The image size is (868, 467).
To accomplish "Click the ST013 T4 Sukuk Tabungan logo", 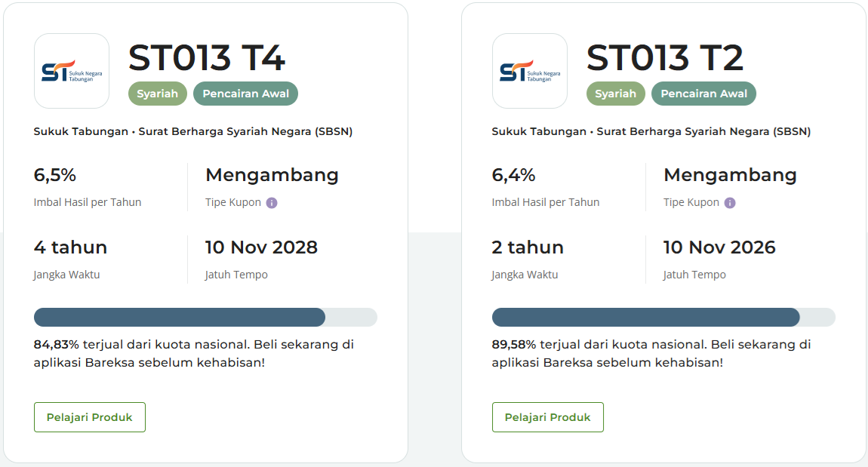I will click(72, 71).
